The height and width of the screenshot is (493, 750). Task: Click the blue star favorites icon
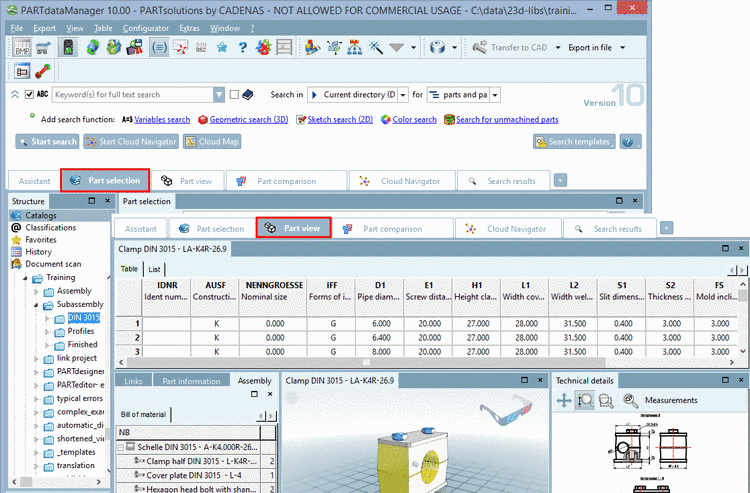(222, 47)
